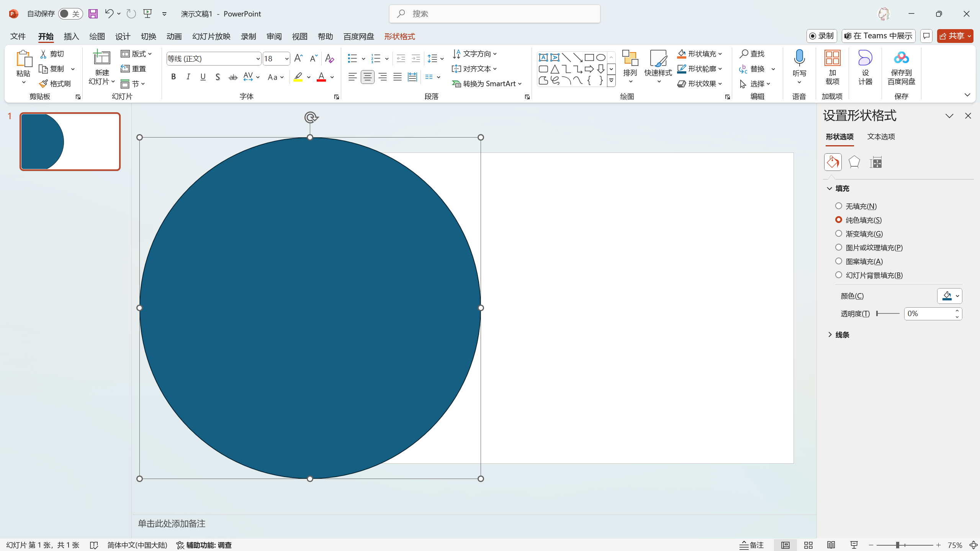Open Size & Properties icon in pane
The image size is (980, 551).
(x=876, y=162)
